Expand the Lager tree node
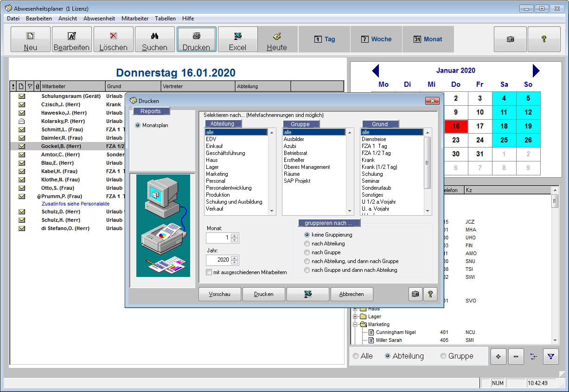 coord(356,317)
